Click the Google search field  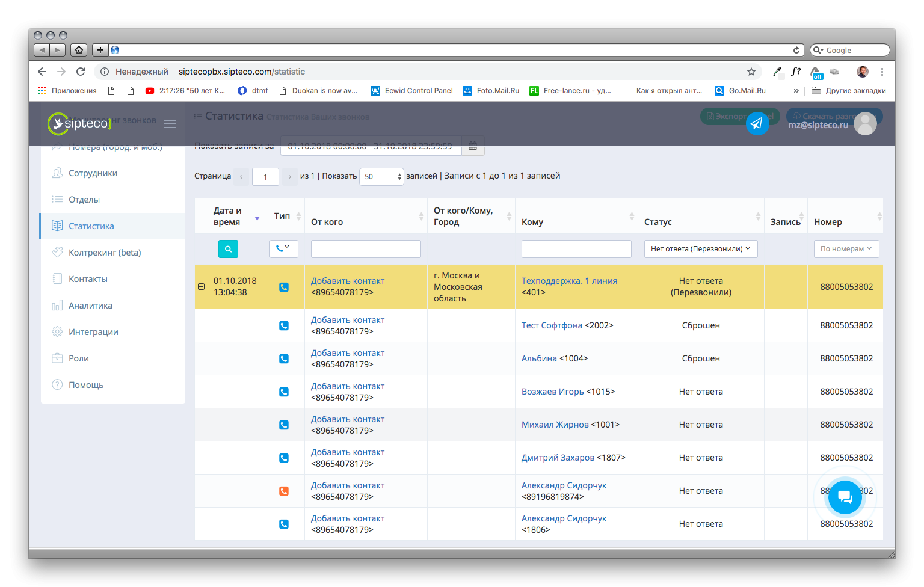[849, 50]
